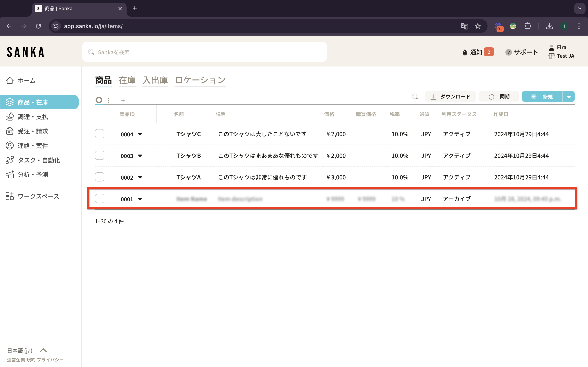The width and height of the screenshot is (588, 367).
Task: Select the checkbox for item 0004
Action: coord(100,134)
